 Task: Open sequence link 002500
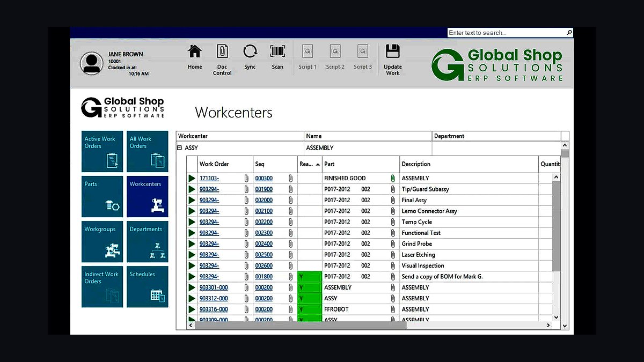264,255
